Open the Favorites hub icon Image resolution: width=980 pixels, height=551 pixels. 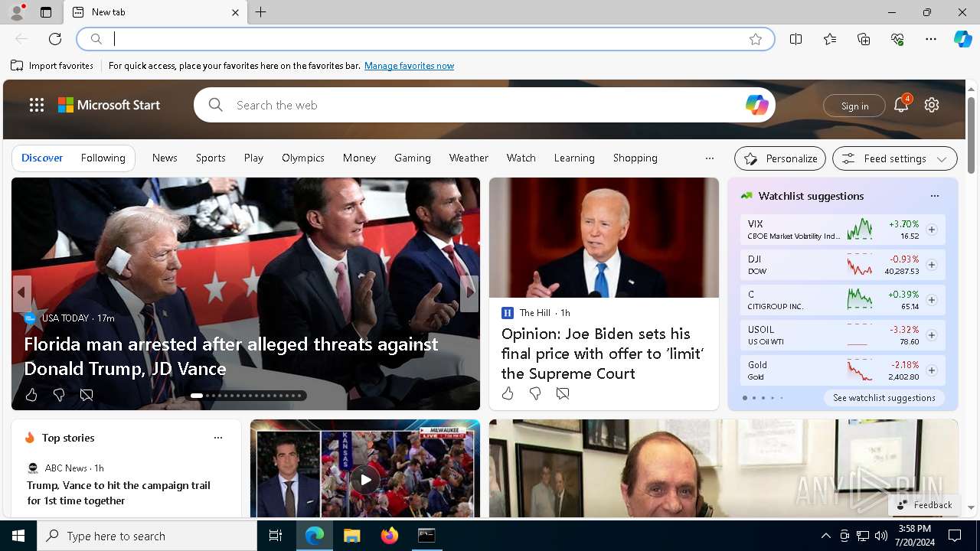[x=830, y=39]
